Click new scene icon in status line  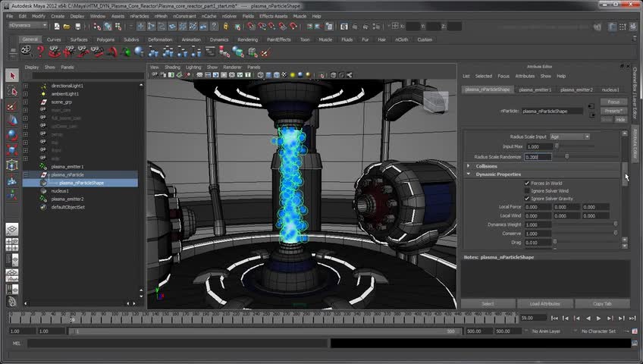tap(57, 27)
